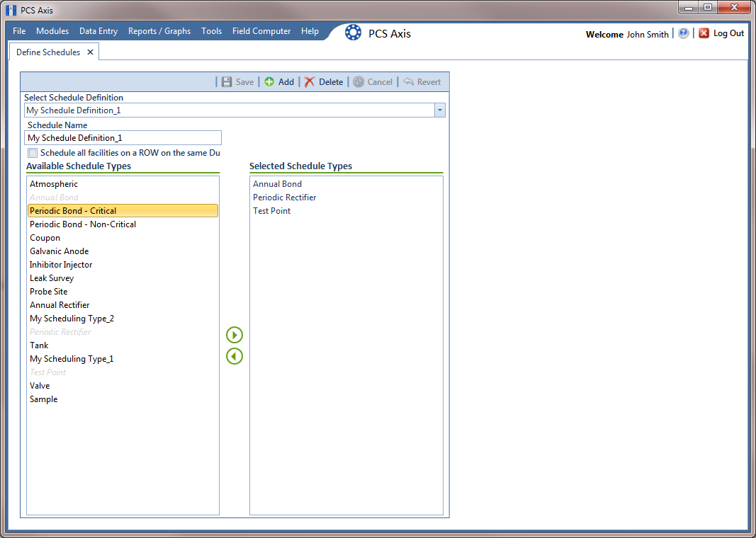Select Test Point in Selected Schedule Types
The height and width of the screenshot is (538, 756).
coord(346,211)
